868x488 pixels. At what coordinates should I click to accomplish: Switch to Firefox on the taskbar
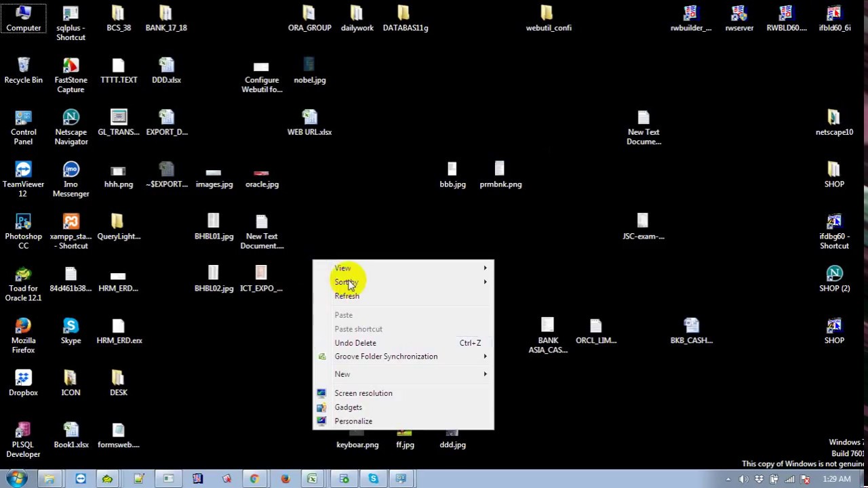point(285,479)
